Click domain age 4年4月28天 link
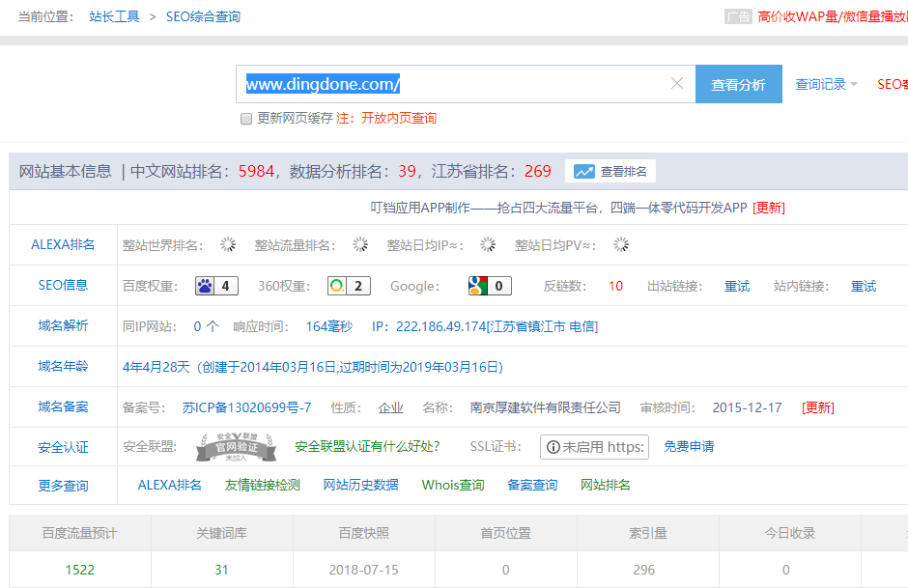This screenshot has height=588, width=908. (313, 367)
